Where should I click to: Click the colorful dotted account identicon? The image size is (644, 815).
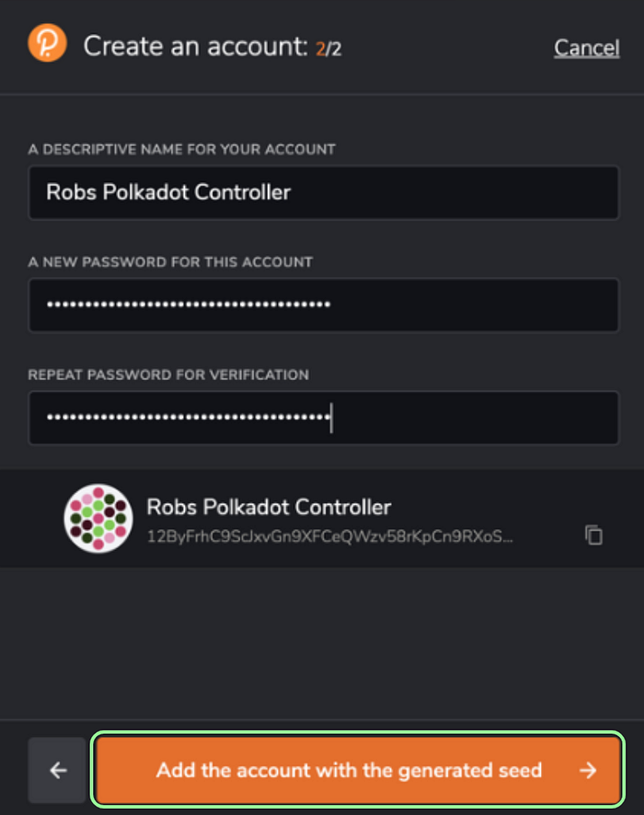pyautogui.click(x=98, y=518)
